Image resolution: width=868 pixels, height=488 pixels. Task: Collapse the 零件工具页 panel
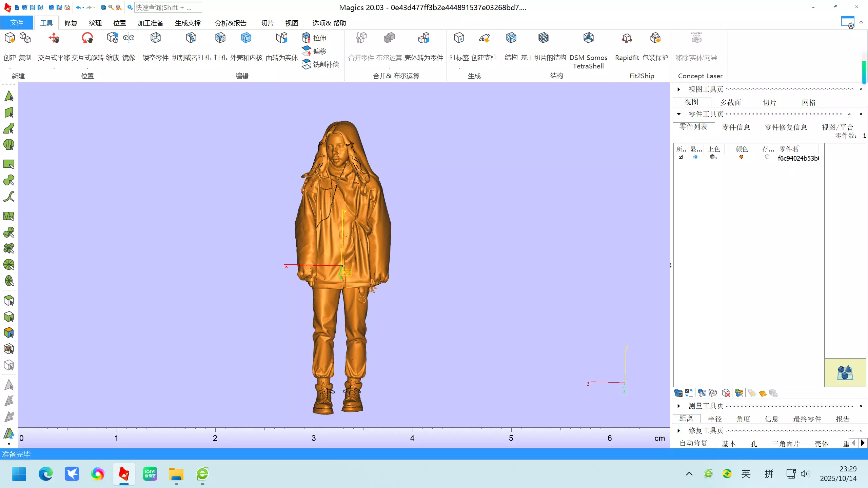[679, 114]
